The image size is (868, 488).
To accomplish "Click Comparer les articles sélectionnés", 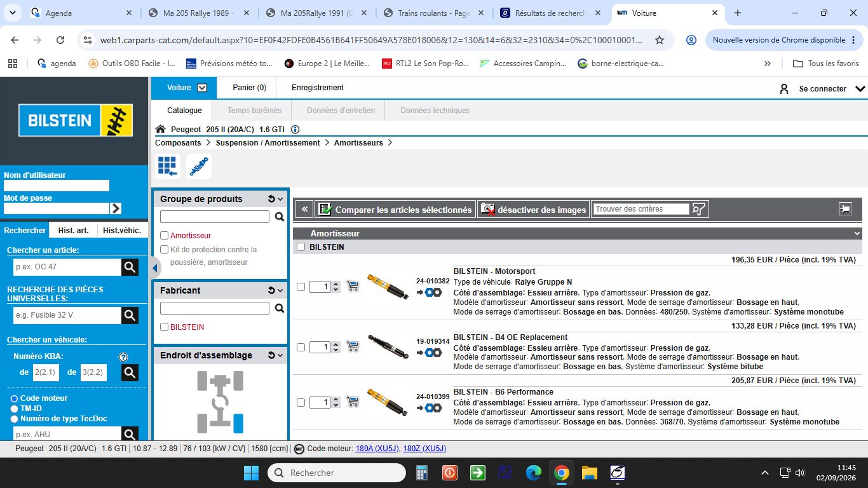I will [395, 209].
